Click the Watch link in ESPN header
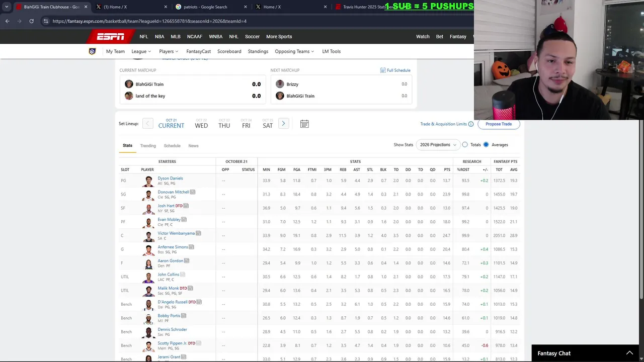This screenshot has height=362, width=644. [423, 37]
